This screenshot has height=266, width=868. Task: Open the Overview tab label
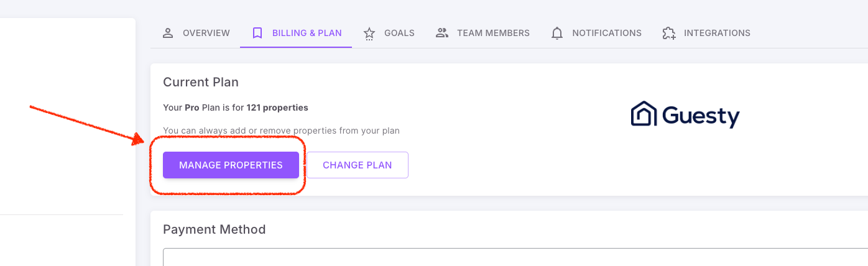(206, 33)
